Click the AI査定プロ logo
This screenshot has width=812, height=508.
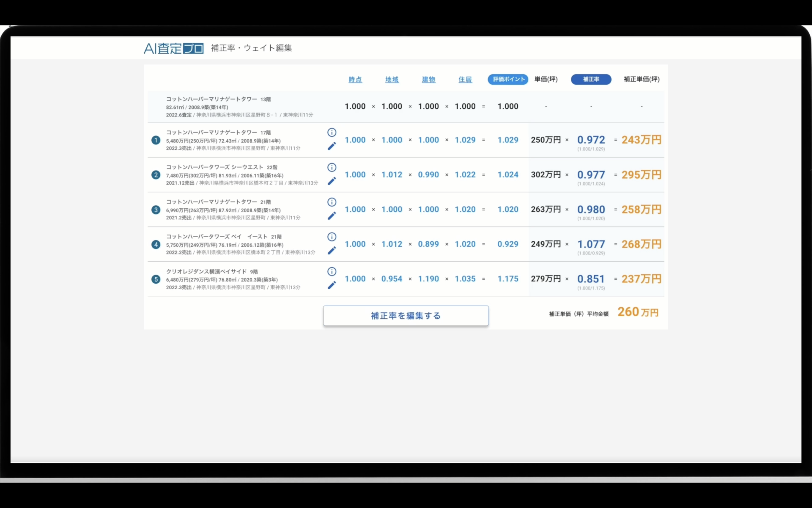coord(174,48)
